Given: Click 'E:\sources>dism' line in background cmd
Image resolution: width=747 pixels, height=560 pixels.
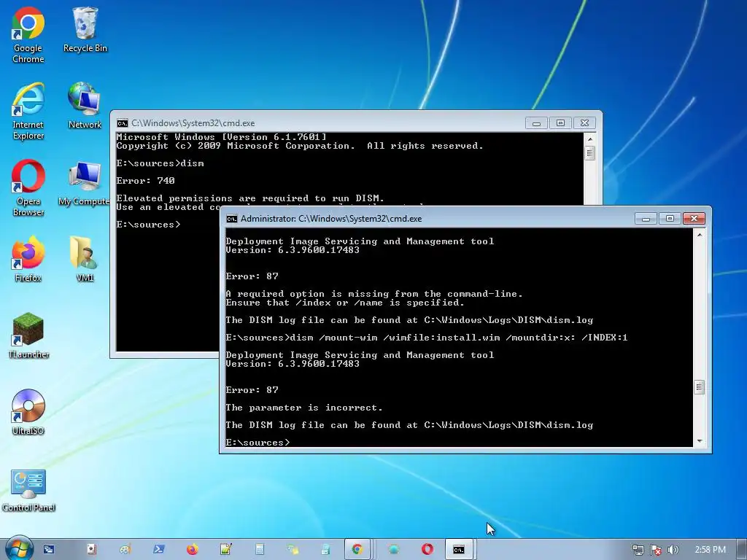Looking at the screenshot, I should pyautogui.click(x=160, y=163).
